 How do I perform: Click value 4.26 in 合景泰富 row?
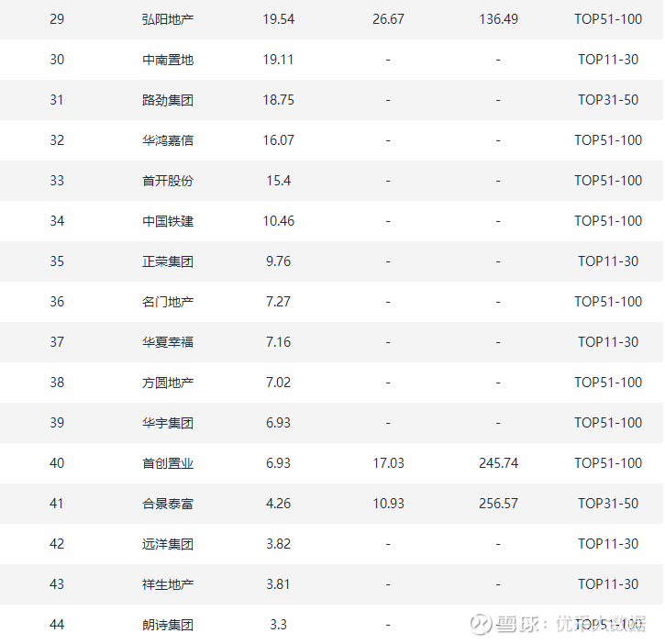pos(278,504)
